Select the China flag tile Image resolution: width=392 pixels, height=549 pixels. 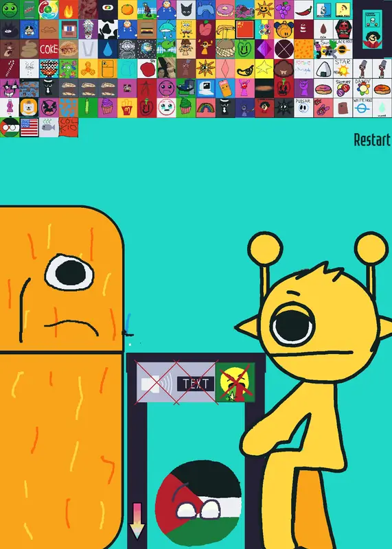pyautogui.click(x=245, y=30)
